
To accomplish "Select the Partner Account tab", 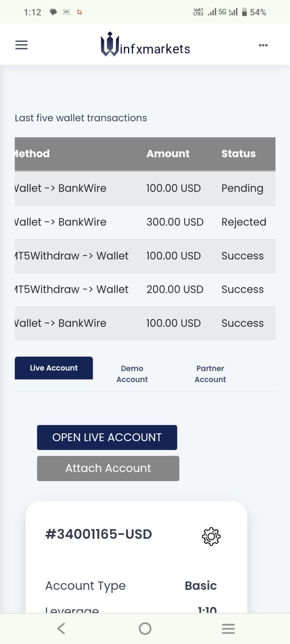I will tap(210, 374).
